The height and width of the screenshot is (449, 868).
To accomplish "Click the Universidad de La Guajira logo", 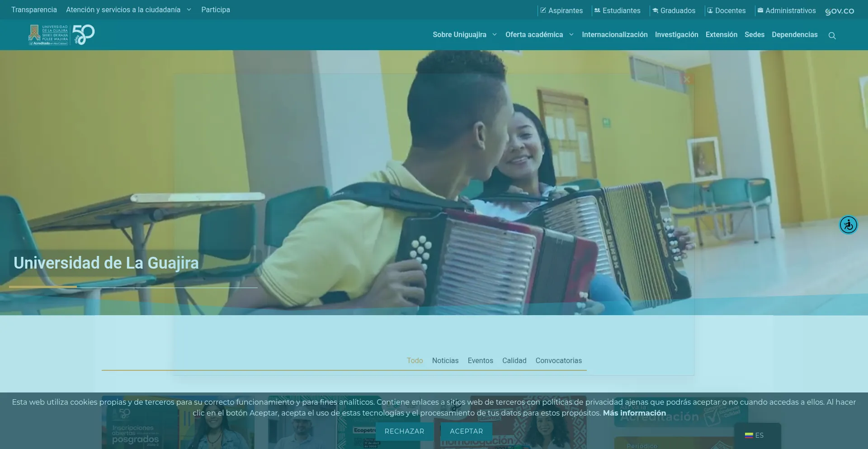I will (x=48, y=35).
